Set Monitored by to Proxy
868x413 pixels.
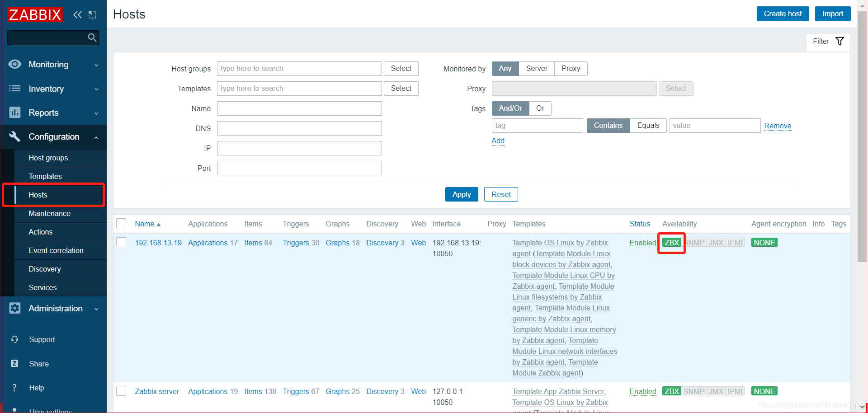(571, 69)
